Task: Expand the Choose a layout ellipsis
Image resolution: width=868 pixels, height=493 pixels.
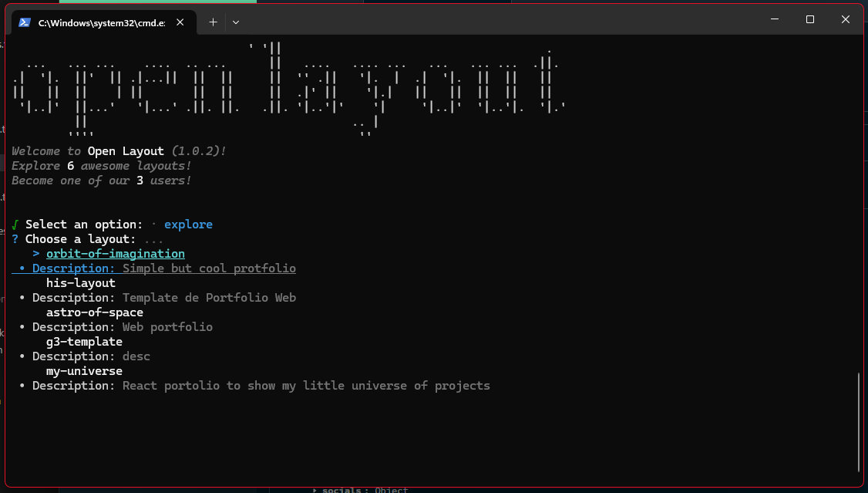Action: (x=153, y=238)
